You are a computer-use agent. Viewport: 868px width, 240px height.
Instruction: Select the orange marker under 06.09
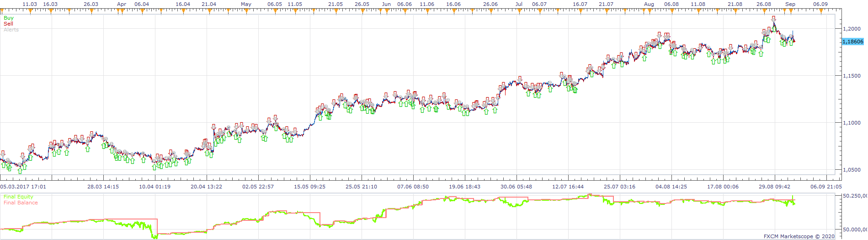820,11
